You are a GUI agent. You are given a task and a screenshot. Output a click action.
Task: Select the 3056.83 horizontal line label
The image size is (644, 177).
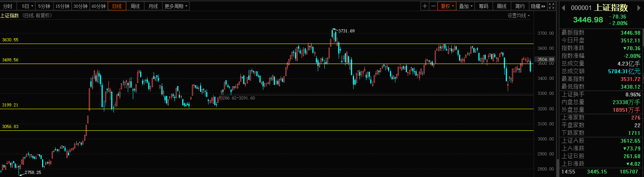10,126
